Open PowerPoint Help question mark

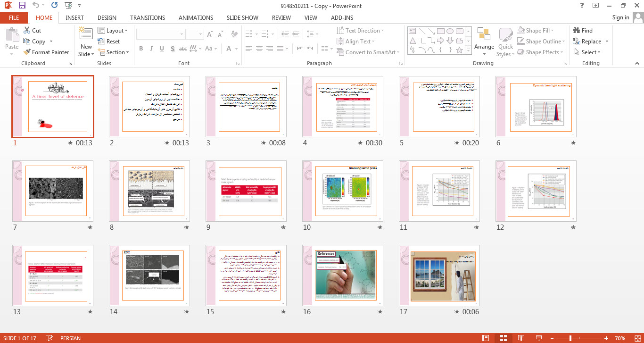click(582, 5)
